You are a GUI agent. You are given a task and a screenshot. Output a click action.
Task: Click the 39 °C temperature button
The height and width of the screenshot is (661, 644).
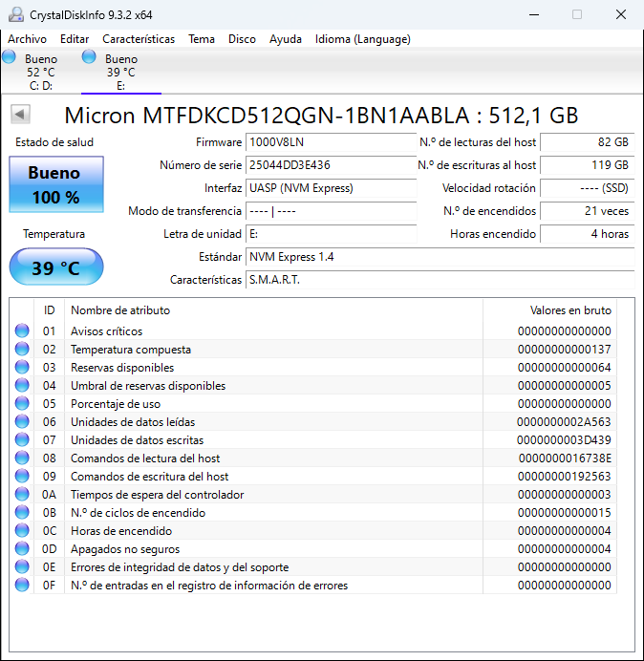pyautogui.click(x=55, y=267)
